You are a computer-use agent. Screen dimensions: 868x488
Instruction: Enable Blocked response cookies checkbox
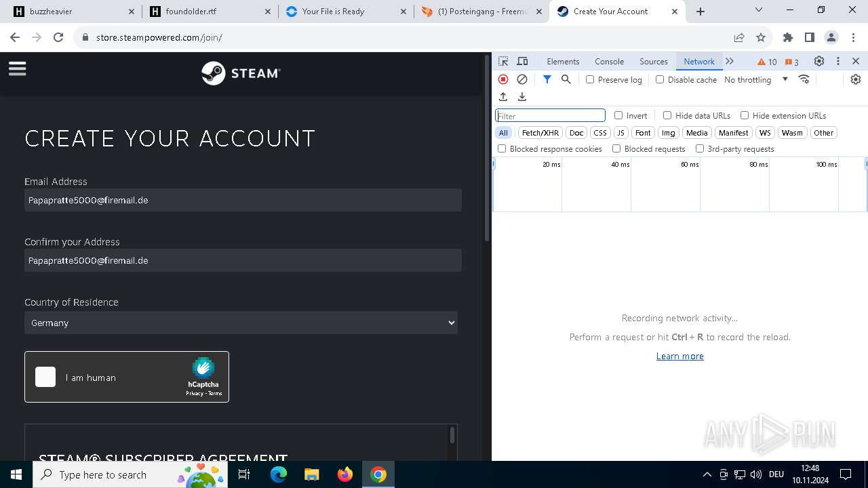pos(502,148)
